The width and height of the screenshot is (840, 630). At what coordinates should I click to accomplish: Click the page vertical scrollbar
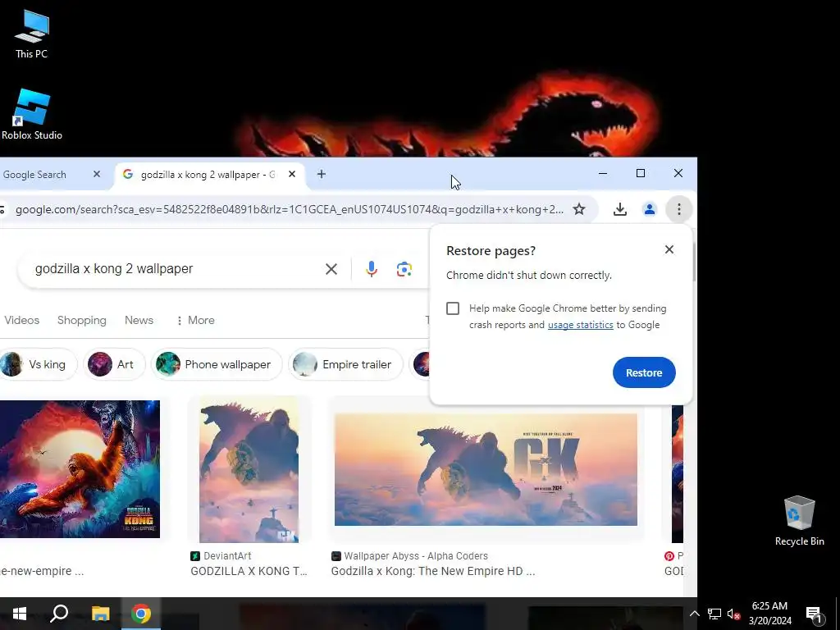tap(694, 262)
